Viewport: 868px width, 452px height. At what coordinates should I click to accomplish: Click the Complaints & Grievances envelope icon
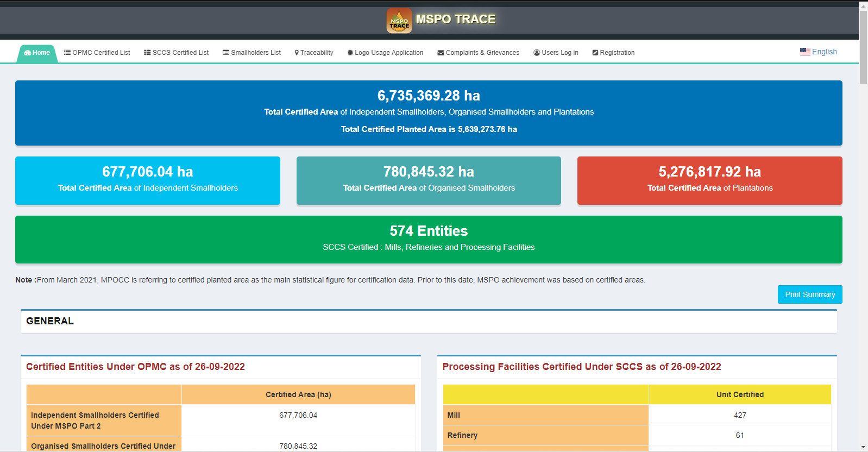[441, 53]
